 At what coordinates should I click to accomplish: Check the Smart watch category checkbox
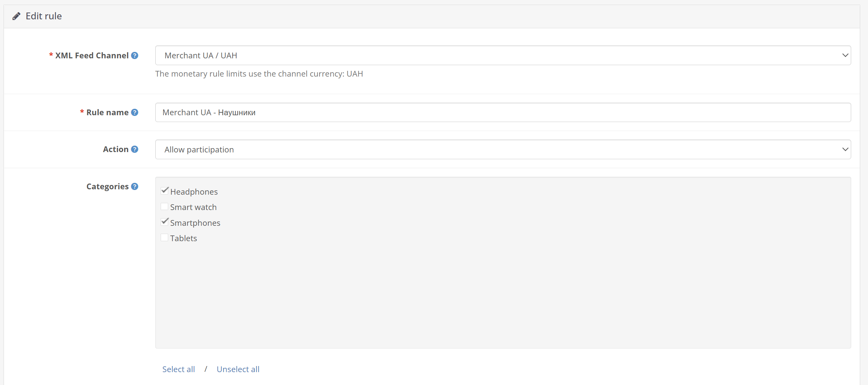165,206
